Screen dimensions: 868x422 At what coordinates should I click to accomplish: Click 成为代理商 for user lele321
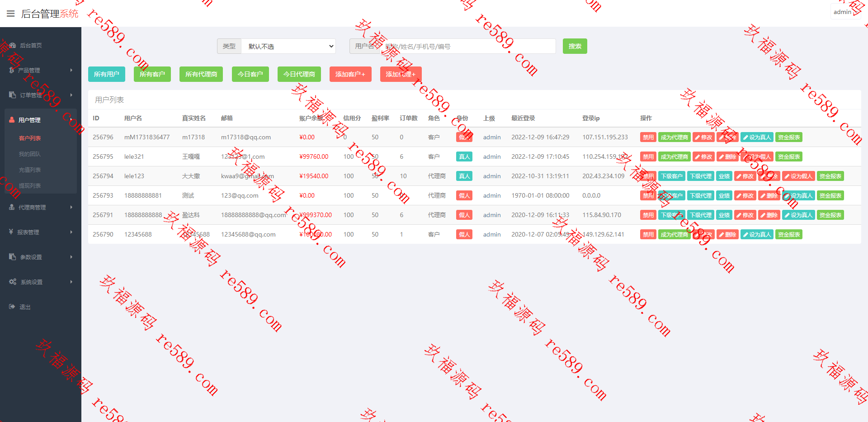675,157
